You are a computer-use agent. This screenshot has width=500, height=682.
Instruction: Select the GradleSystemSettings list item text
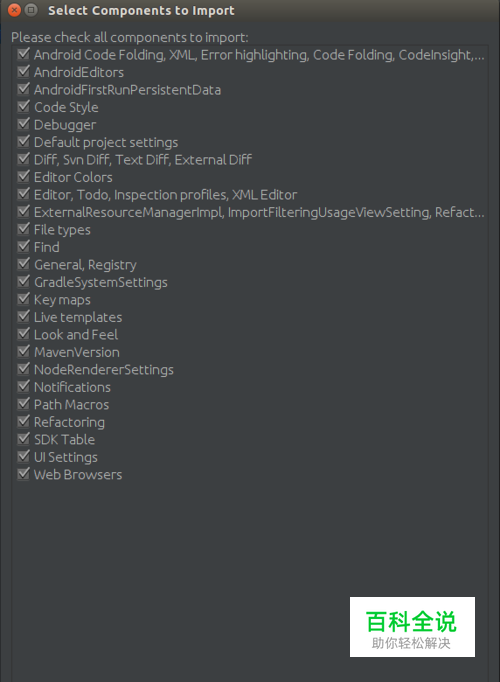(101, 282)
